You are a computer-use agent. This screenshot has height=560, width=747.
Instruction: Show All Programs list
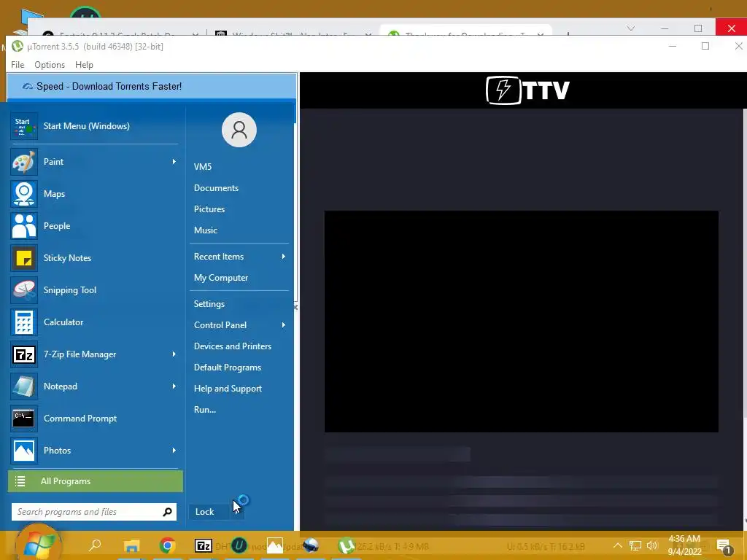click(x=96, y=481)
